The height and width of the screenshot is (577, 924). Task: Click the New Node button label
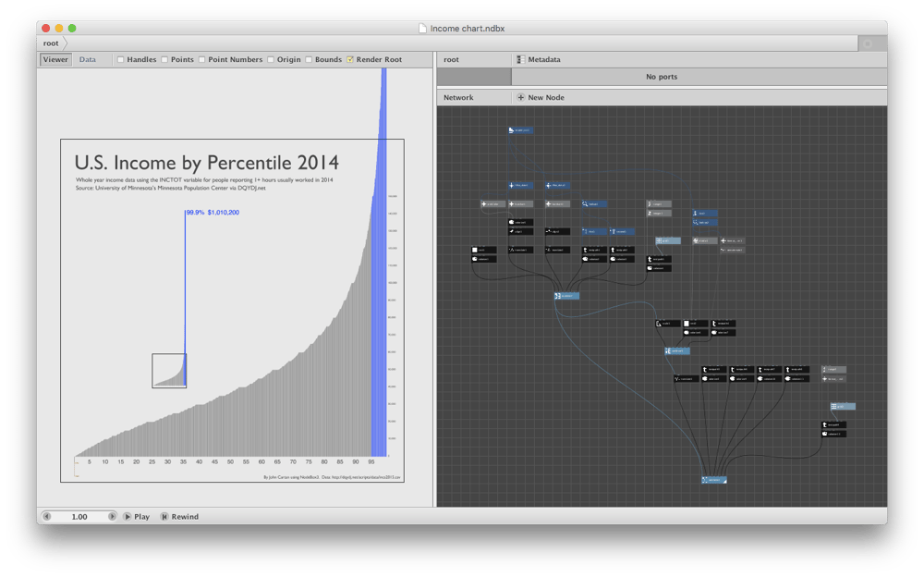click(546, 97)
